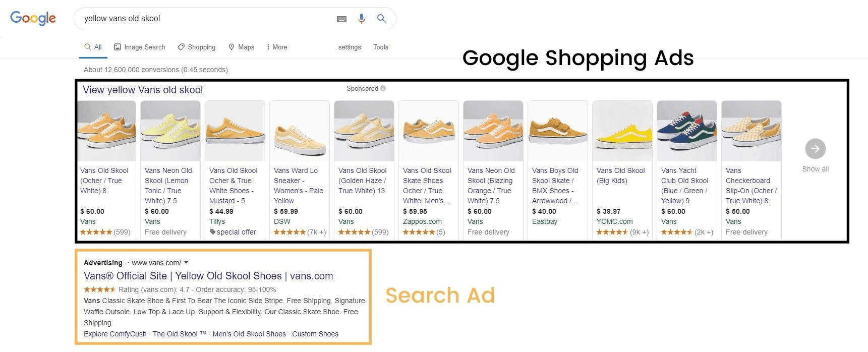Click the Google logo
The image size is (868, 352).
tap(32, 18)
